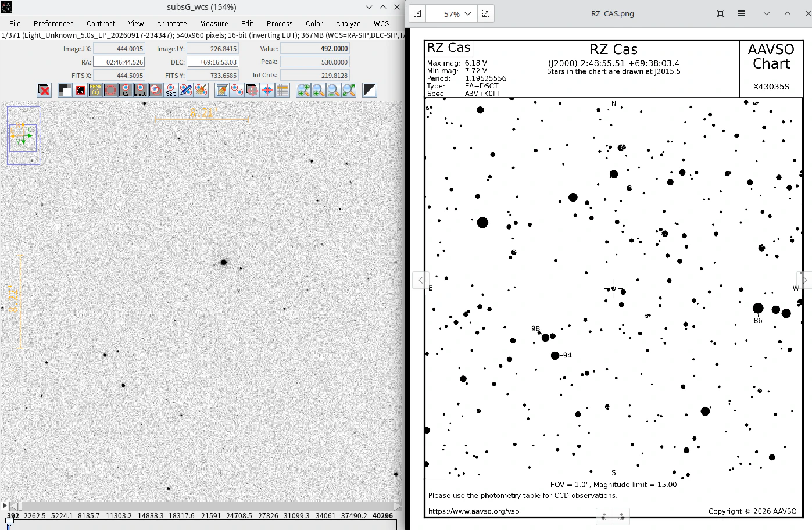Click the fit-to-window icon in RZ_CAS viewer

pyautogui.click(x=417, y=13)
